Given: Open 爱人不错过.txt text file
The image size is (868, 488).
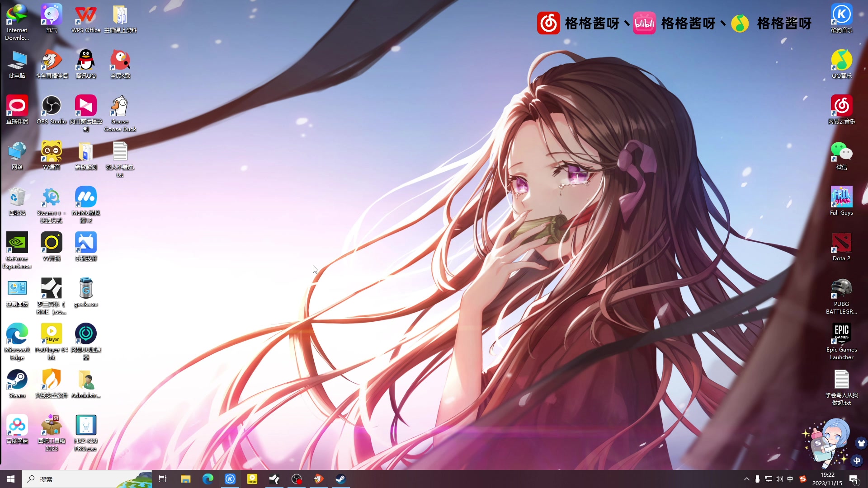Looking at the screenshot, I should pos(120,159).
